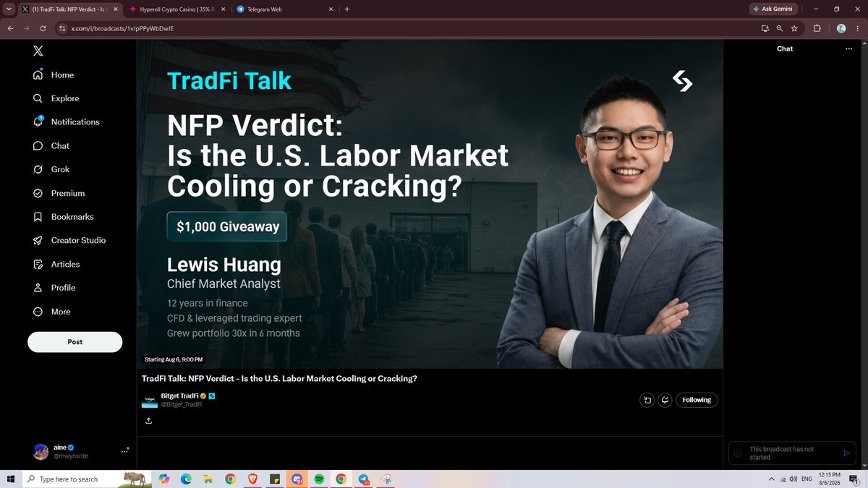This screenshot has width=868, height=488.
Task: Open File Explorer from the taskbar
Action: pos(208,479)
